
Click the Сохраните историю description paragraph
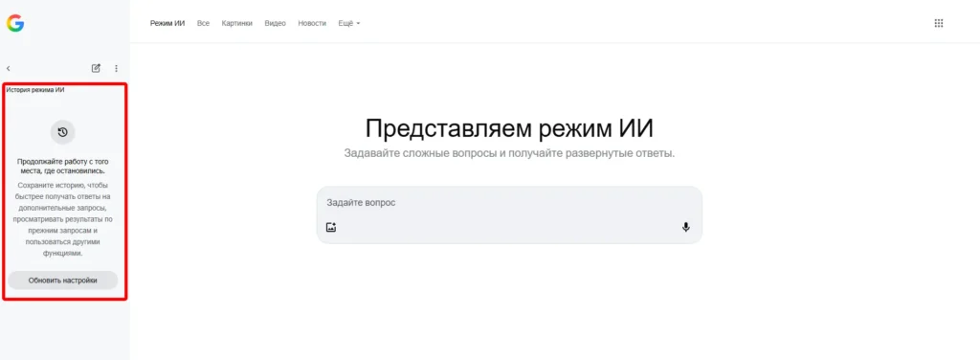pos(62,220)
